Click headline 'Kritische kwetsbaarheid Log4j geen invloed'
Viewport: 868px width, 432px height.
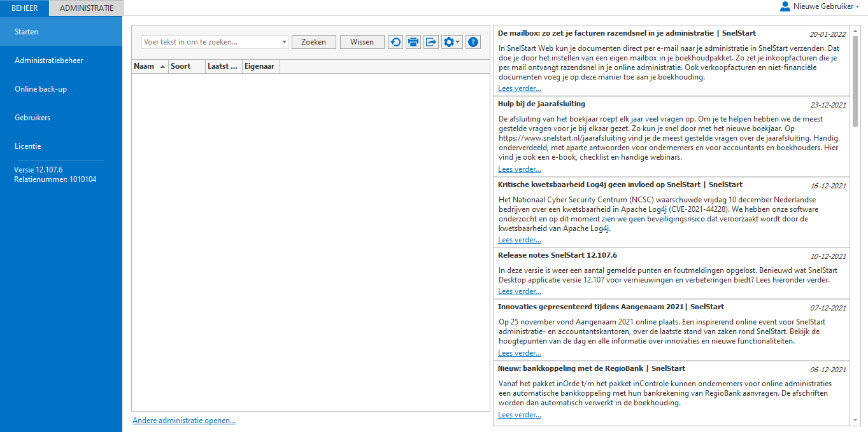620,185
